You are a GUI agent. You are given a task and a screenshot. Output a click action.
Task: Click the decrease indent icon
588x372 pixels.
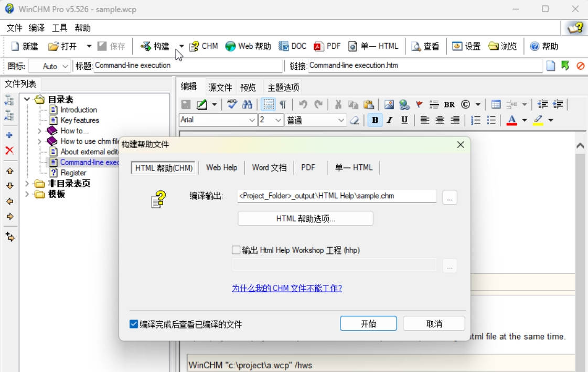542,104
